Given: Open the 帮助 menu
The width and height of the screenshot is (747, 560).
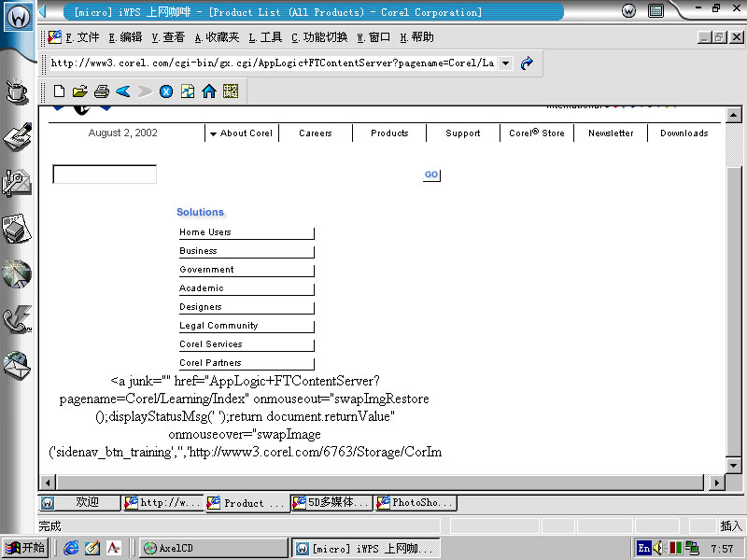Looking at the screenshot, I should [x=416, y=37].
